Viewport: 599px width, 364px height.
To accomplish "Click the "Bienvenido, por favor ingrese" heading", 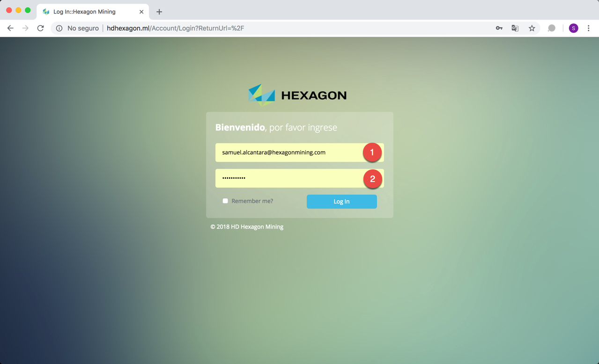I will [276, 127].
